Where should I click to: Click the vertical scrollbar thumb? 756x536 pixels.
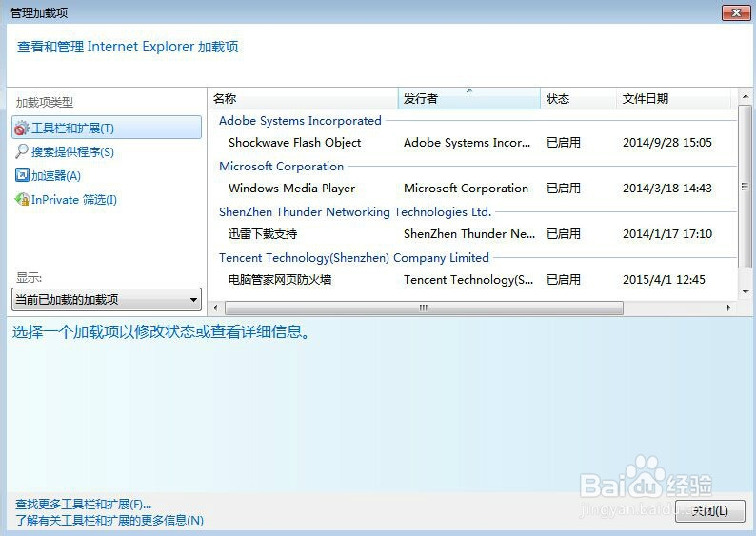[x=746, y=187]
